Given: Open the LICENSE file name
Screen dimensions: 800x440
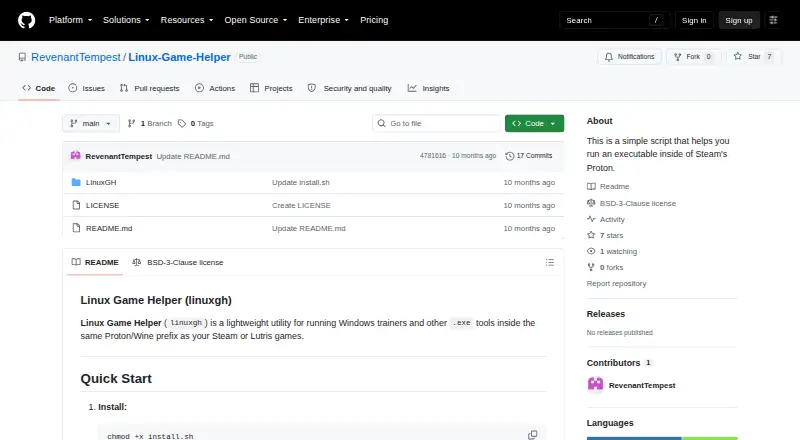Looking at the screenshot, I should pyautogui.click(x=103, y=205).
